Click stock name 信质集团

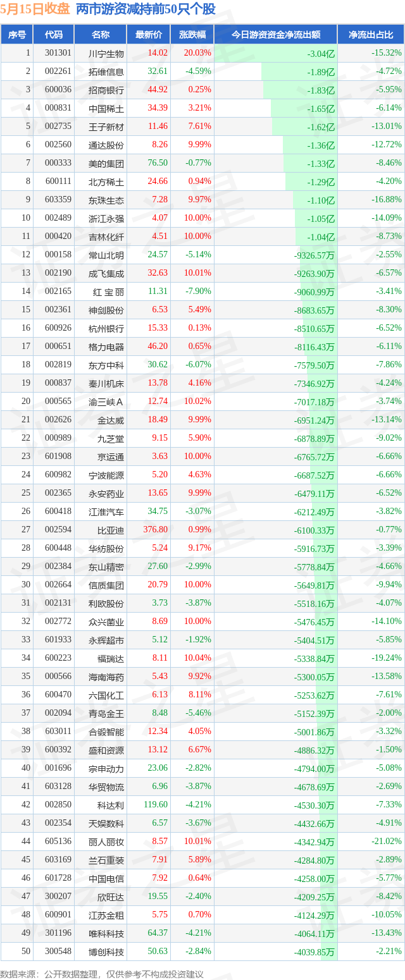tap(106, 585)
